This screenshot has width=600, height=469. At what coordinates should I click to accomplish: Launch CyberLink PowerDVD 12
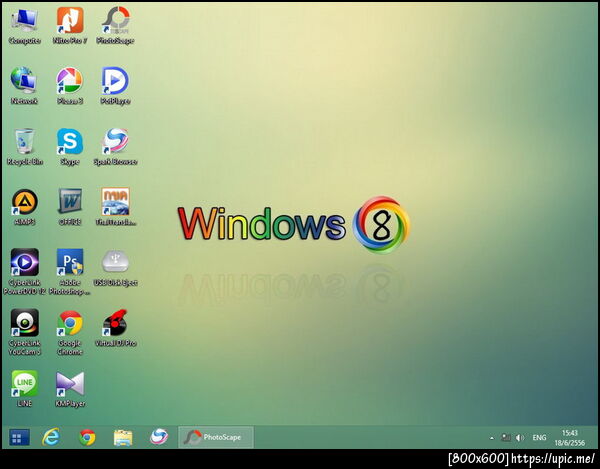tap(24, 272)
